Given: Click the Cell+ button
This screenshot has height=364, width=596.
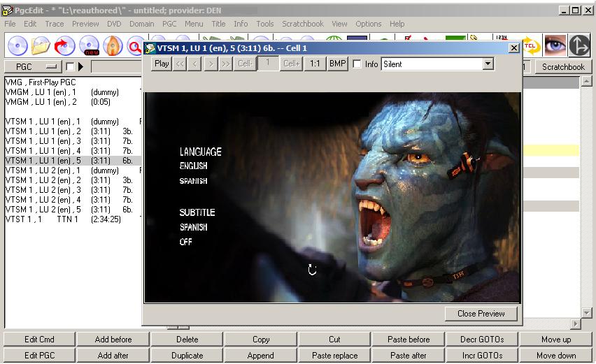Looking at the screenshot, I should click(292, 64).
